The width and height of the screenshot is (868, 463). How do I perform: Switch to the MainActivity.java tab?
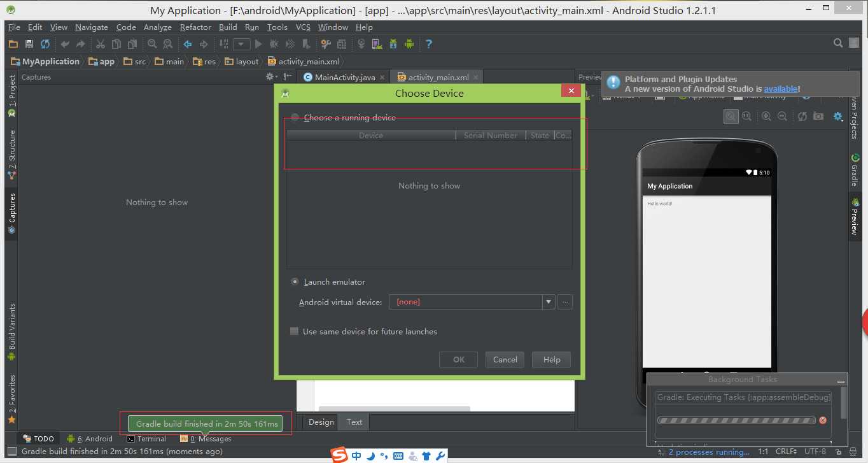tap(344, 77)
